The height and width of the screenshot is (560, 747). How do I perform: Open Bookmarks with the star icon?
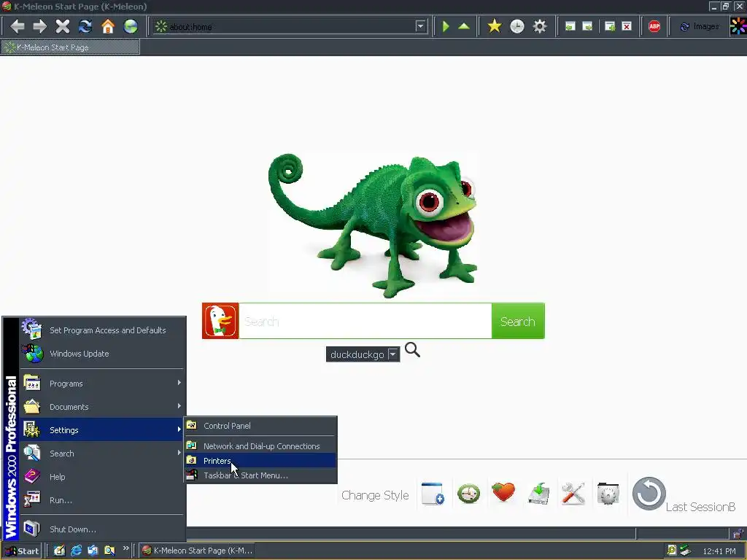[495, 26]
